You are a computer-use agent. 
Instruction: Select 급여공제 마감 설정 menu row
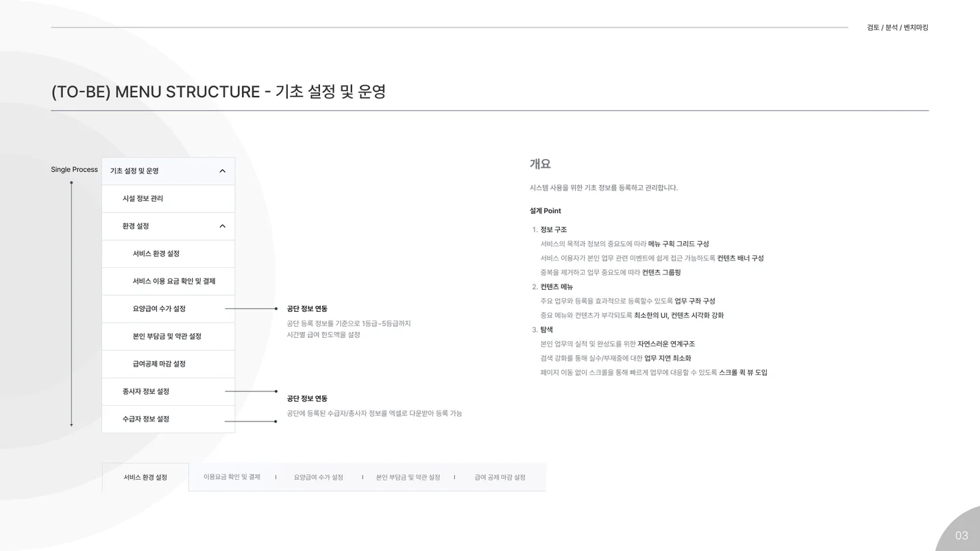(x=168, y=364)
